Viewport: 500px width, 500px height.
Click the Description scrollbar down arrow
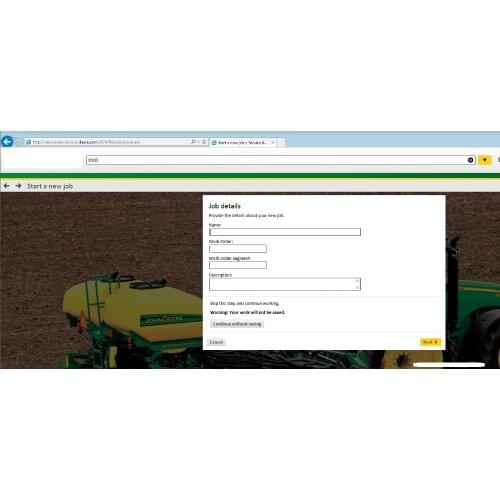click(357, 288)
